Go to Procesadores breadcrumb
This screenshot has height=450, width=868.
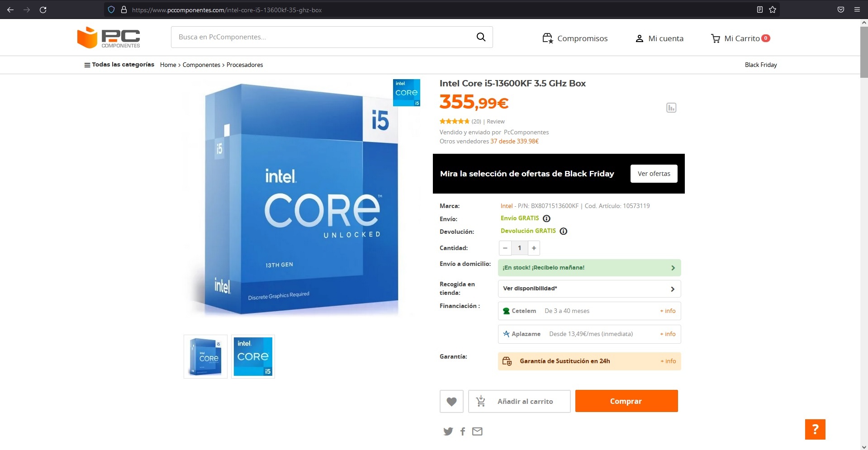point(245,65)
